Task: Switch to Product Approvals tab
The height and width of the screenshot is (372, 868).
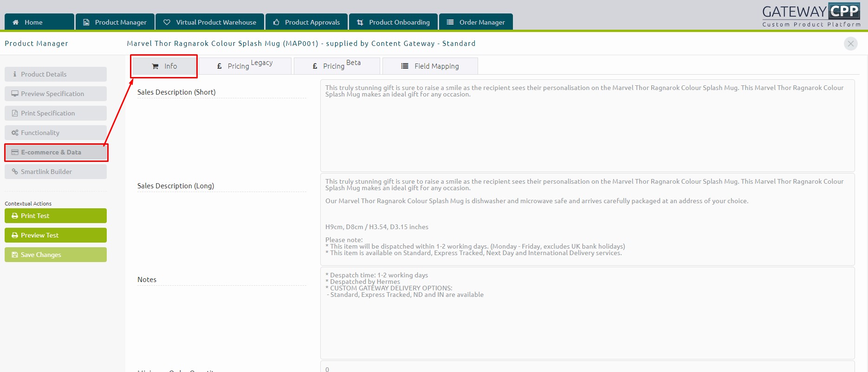Action: click(306, 22)
